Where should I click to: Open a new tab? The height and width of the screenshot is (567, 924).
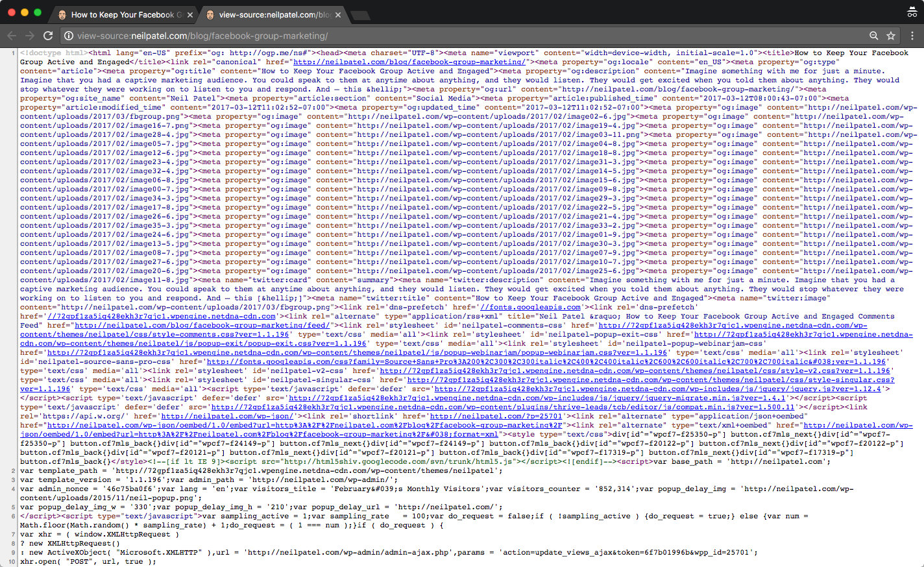coord(360,14)
